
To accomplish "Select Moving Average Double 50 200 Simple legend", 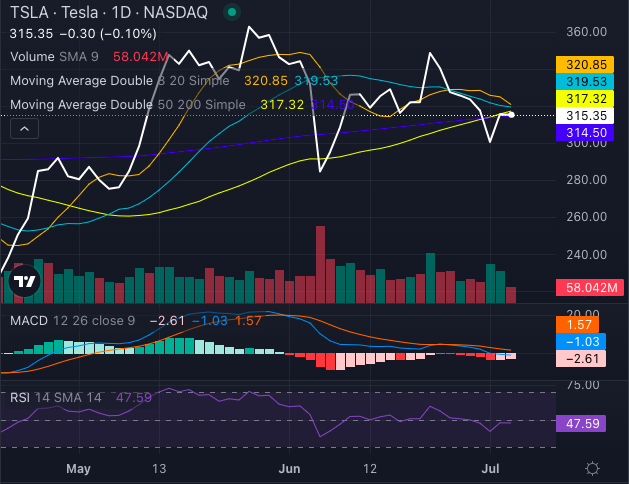I will coord(128,105).
